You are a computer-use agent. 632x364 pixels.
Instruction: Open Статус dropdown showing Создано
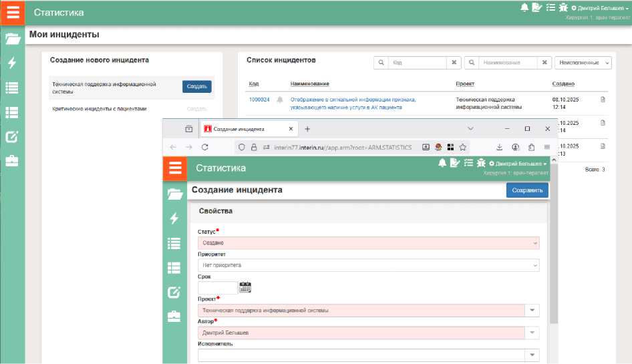point(368,242)
